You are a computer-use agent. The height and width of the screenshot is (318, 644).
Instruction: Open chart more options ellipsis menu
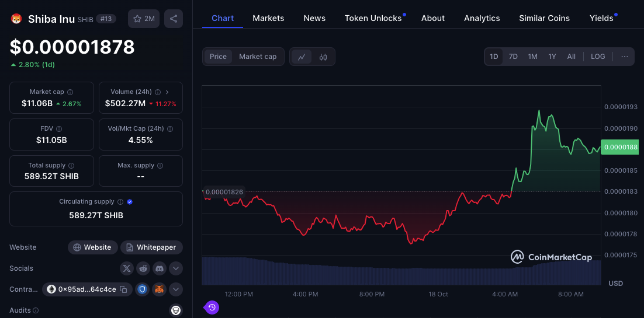coord(625,57)
